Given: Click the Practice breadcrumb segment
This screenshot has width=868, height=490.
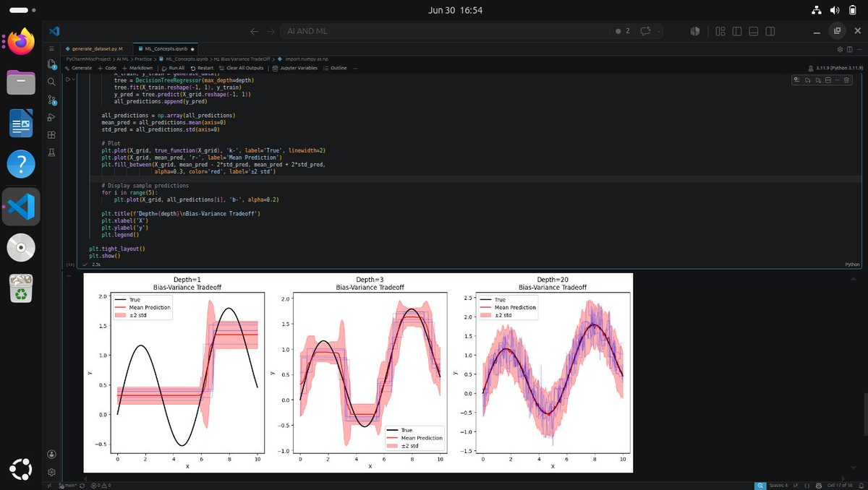Looking at the screenshot, I should click(x=143, y=59).
